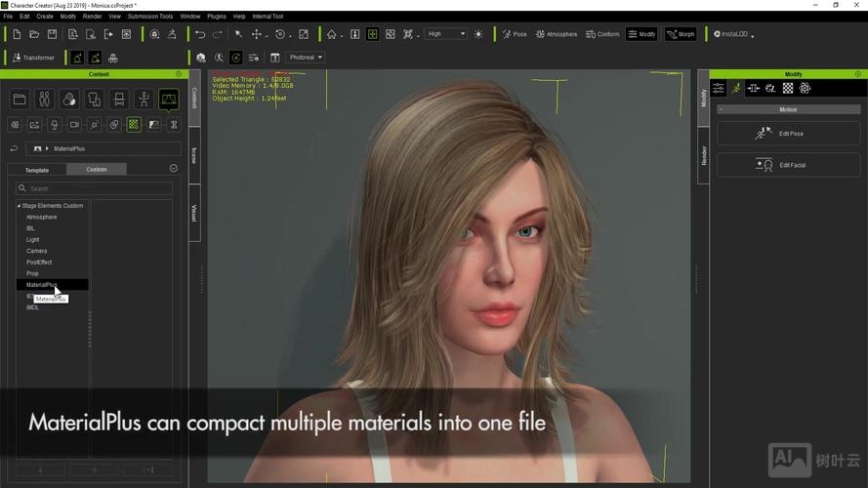Toggle the Morph toolbar button
This screenshot has height=488, width=868.
click(681, 34)
